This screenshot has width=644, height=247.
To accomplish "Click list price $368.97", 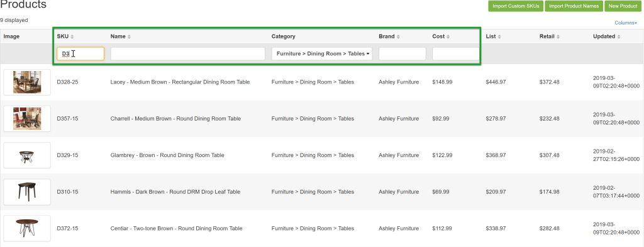I will pyautogui.click(x=496, y=155).
